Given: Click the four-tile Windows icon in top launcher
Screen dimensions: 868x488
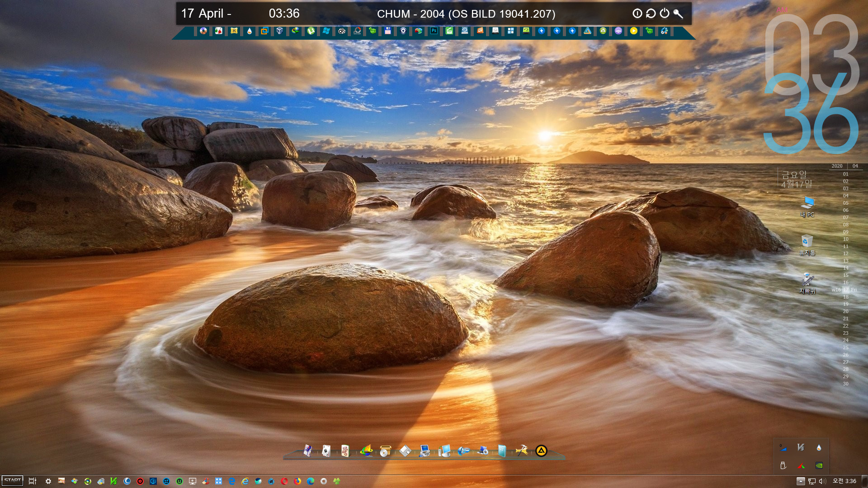Looking at the screenshot, I should click(x=511, y=31).
